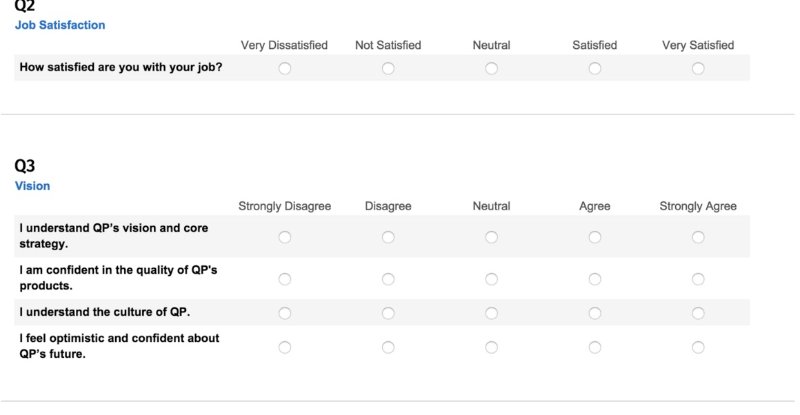Select Disagree for optimism about QP's future

[388, 348]
